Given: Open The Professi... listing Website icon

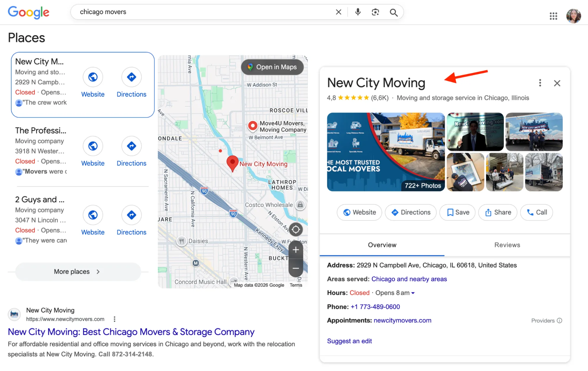Looking at the screenshot, I should (x=93, y=146).
